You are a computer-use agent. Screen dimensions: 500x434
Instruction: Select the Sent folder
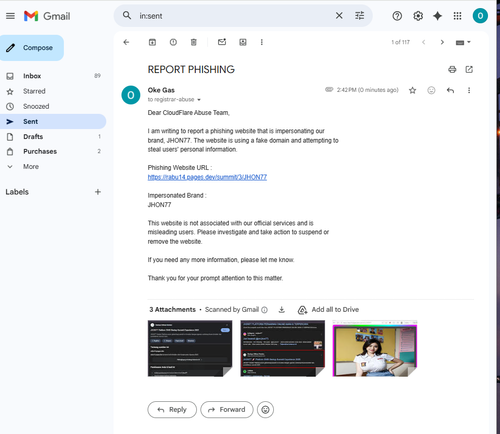tap(53, 121)
